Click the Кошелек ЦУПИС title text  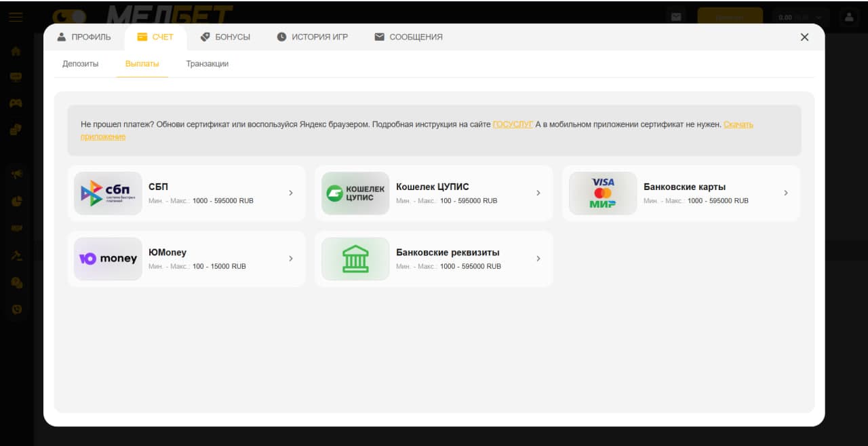433,187
